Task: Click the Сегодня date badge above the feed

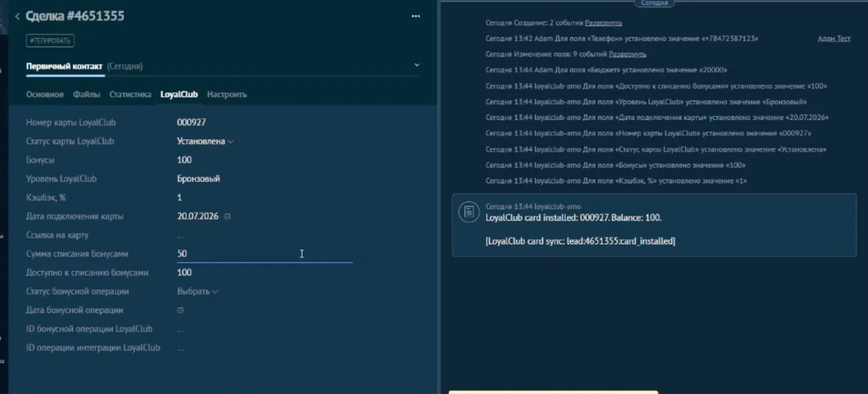Action: (x=654, y=3)
